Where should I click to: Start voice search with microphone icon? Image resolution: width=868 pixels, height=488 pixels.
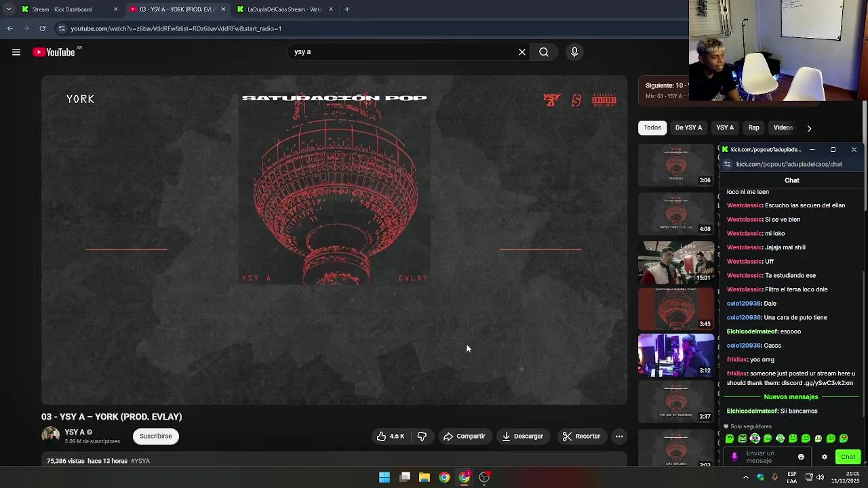[574, 52]
